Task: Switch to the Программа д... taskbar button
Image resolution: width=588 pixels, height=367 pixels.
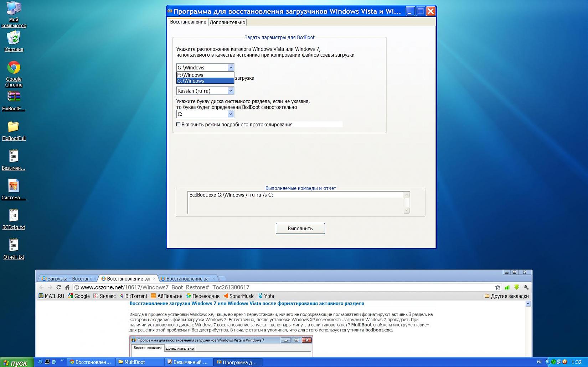Action: (237, 362)
